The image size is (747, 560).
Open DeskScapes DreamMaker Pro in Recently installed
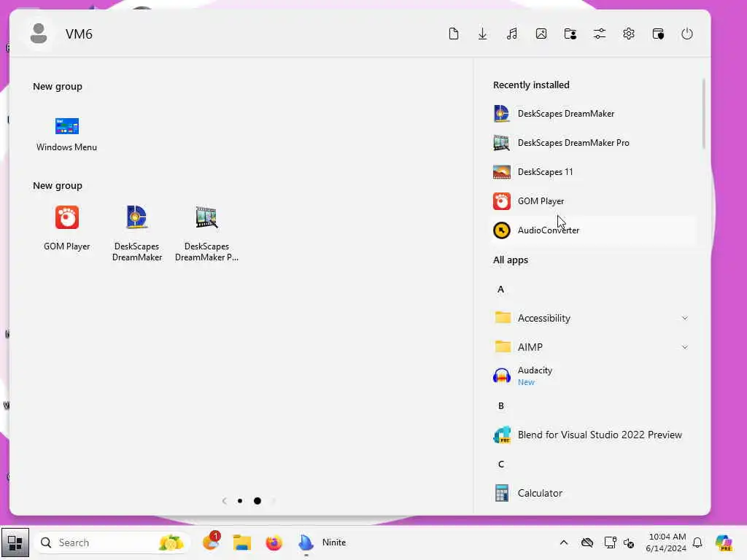[x=593, y=143]
